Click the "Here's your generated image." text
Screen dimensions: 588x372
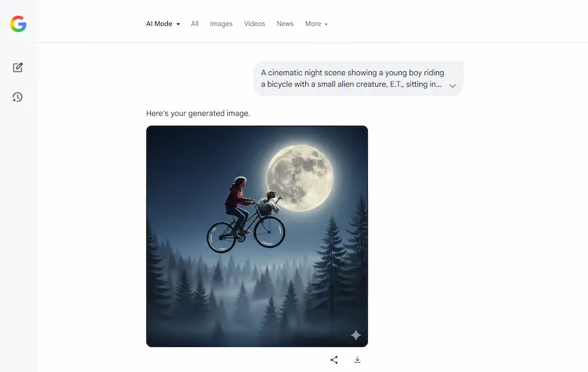198,114
